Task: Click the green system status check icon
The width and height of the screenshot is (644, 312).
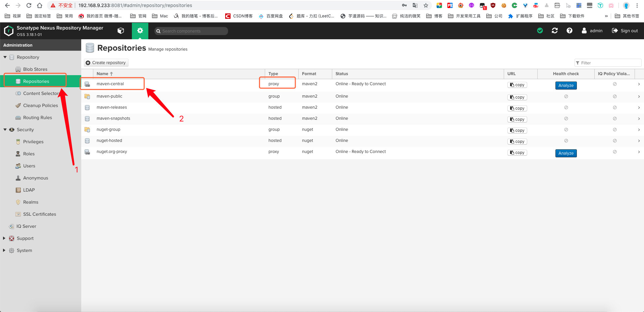Action: click(540, 31)
